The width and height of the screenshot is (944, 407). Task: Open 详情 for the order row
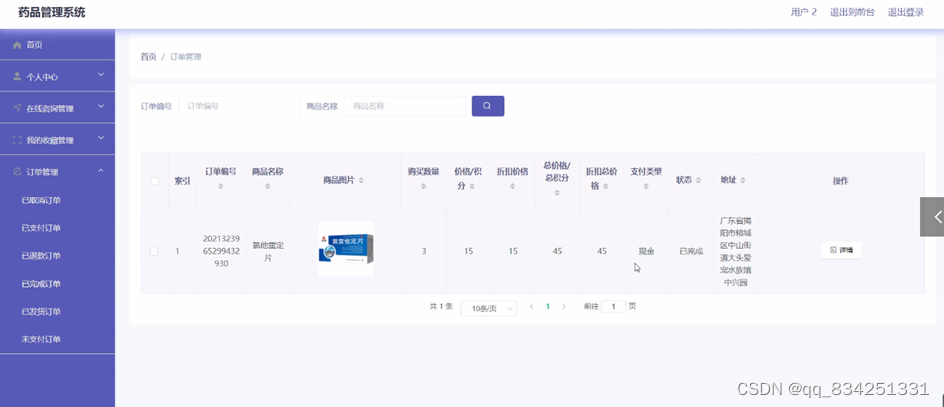tap(841, 250)
